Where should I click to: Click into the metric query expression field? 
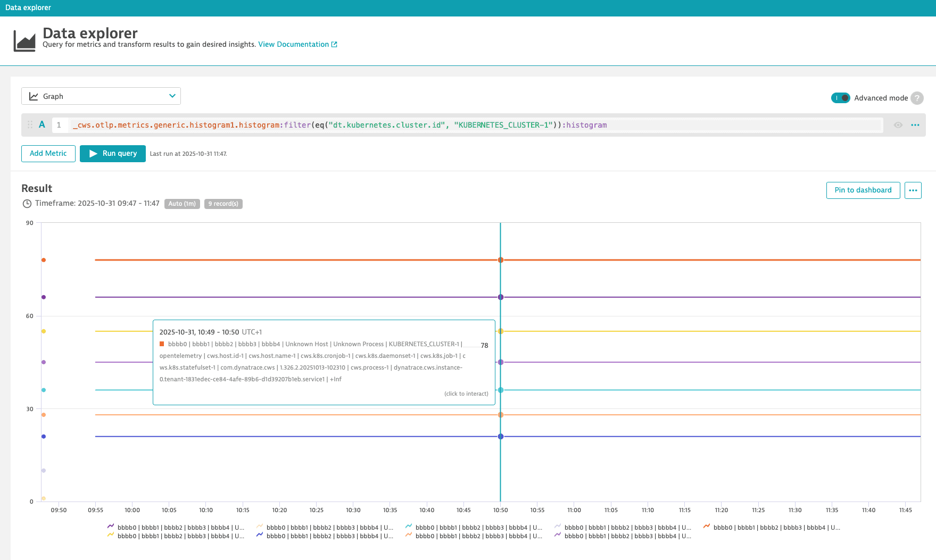point(476,125)
